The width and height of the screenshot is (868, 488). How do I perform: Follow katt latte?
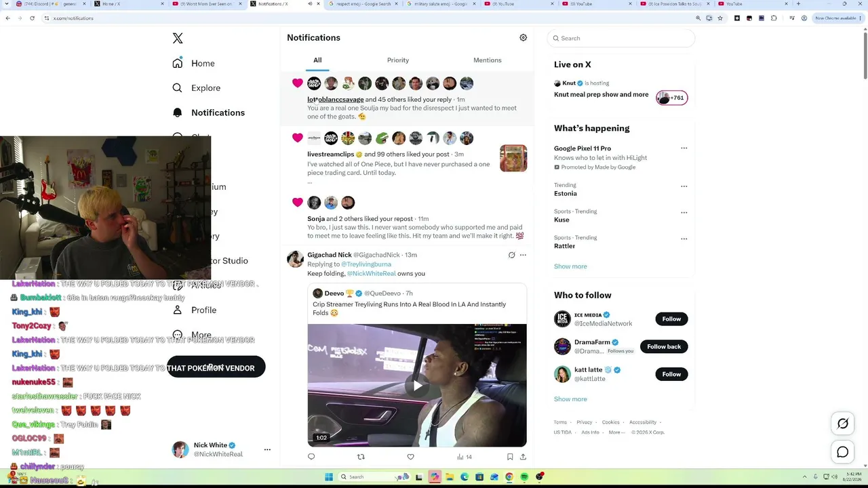click(x=671, y=374)
